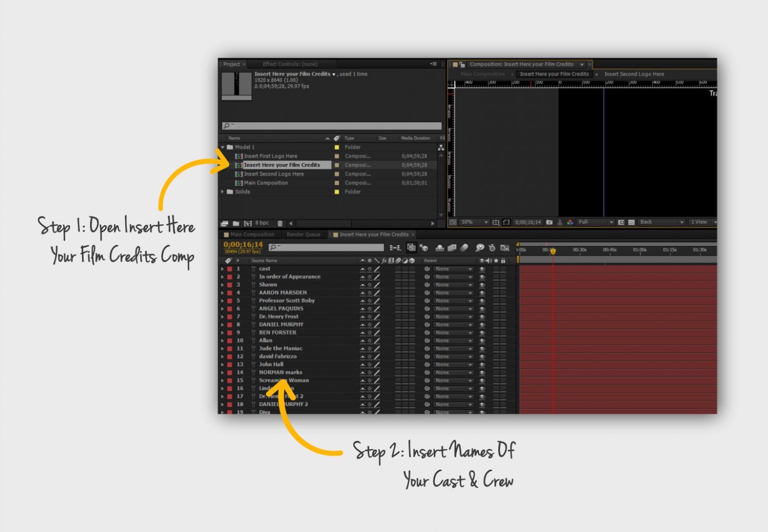Open grid and guide options in viewer
The width and height of the screenshot is (768, 532).
click(x=496, y=222)
